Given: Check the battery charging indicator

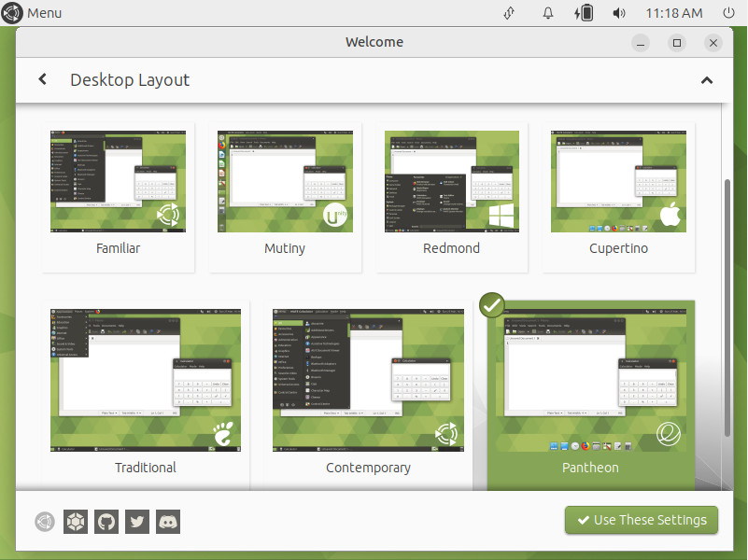Looking at the screenshot, I should click(x=584, y=13).
